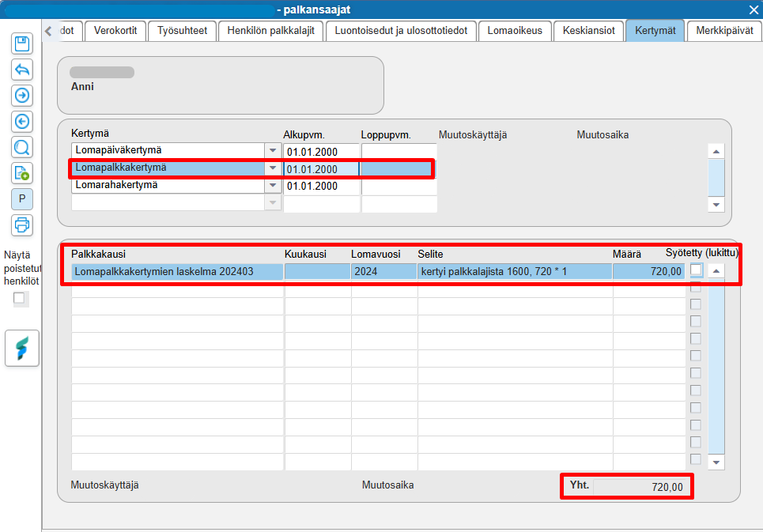The width and height of the screenshot is (763, 532).
Task: Click the P button in sidebar
Action: (22, 199)
